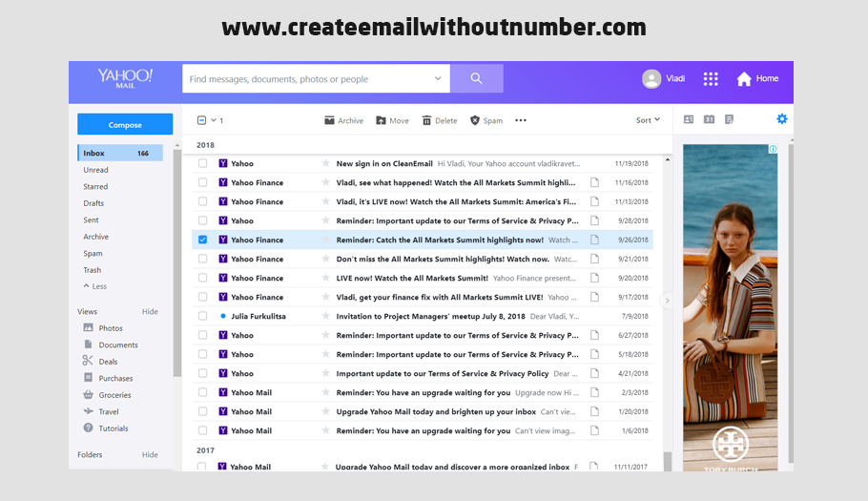Open the apps grid icon
Viewport: 868px width, 501px height.
711,78
